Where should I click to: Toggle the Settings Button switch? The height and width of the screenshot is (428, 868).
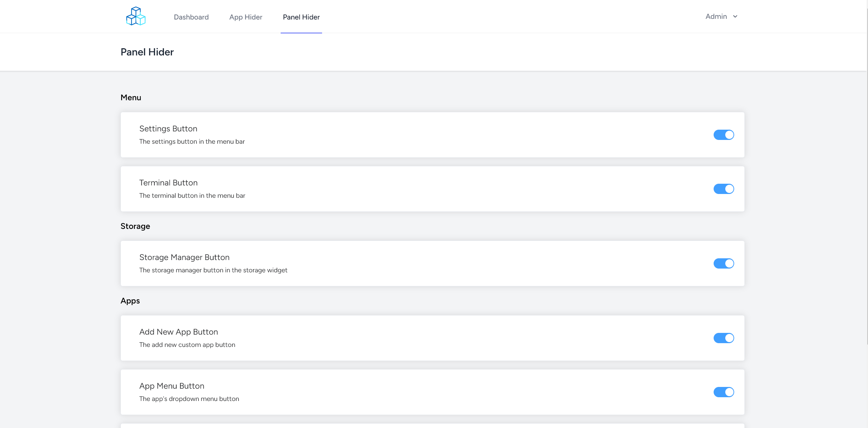click(724, 135)
